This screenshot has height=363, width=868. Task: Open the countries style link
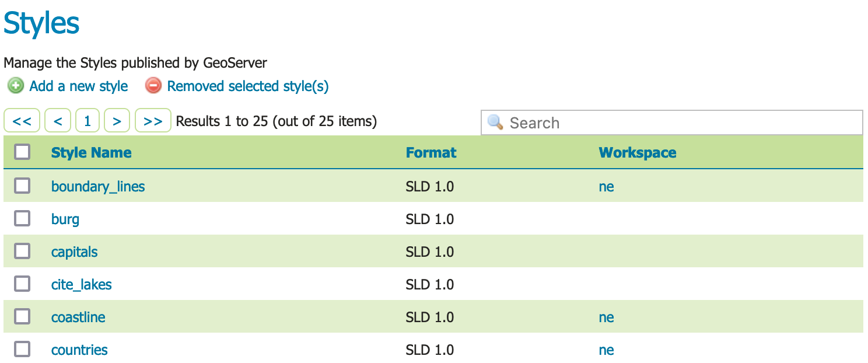(79, 350)
